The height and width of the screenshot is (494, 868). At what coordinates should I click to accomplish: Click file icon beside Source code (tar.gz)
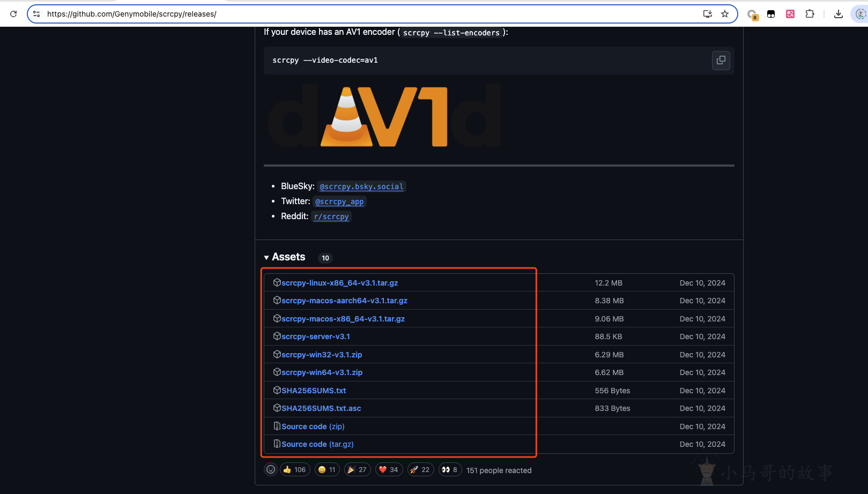click(x=277, y=444)
